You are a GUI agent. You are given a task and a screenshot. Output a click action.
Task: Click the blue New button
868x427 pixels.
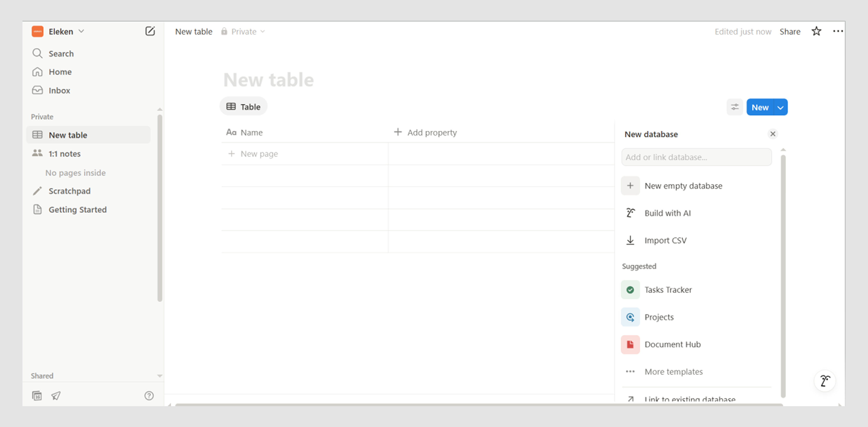pyautogui.click(x=760, y=107)
